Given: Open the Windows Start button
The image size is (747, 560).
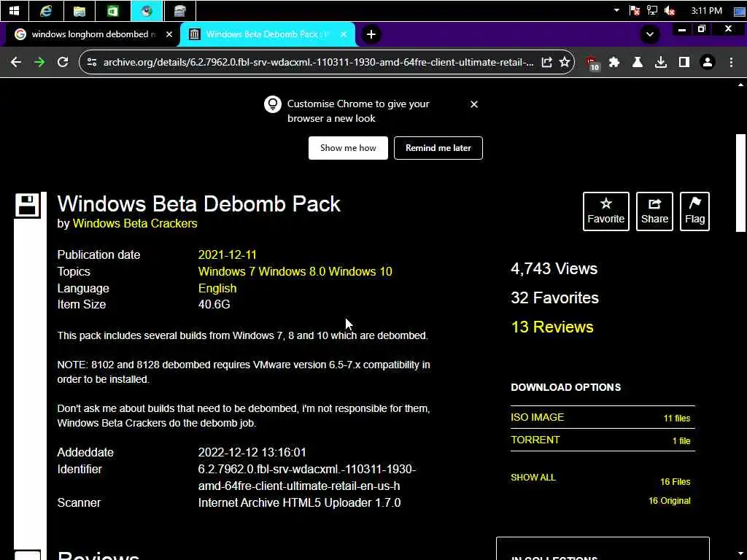Looking at the screenshot, I should (15, 10).
